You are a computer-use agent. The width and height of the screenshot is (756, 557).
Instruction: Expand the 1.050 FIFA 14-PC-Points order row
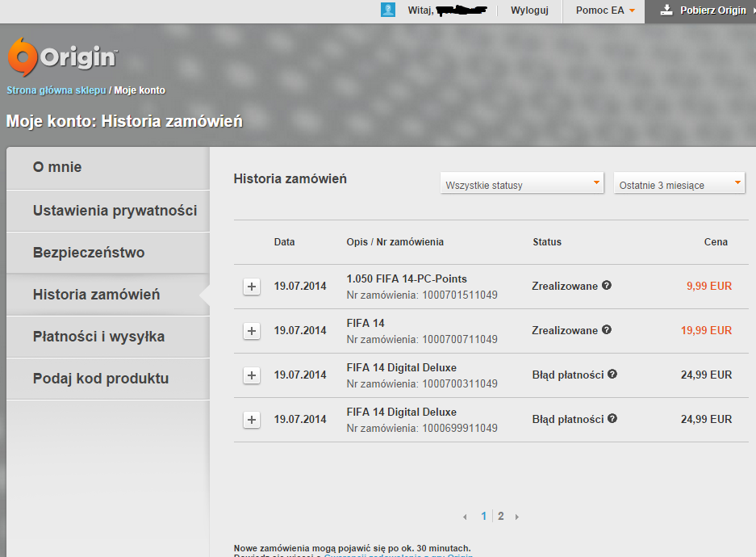tap(252, 287)
